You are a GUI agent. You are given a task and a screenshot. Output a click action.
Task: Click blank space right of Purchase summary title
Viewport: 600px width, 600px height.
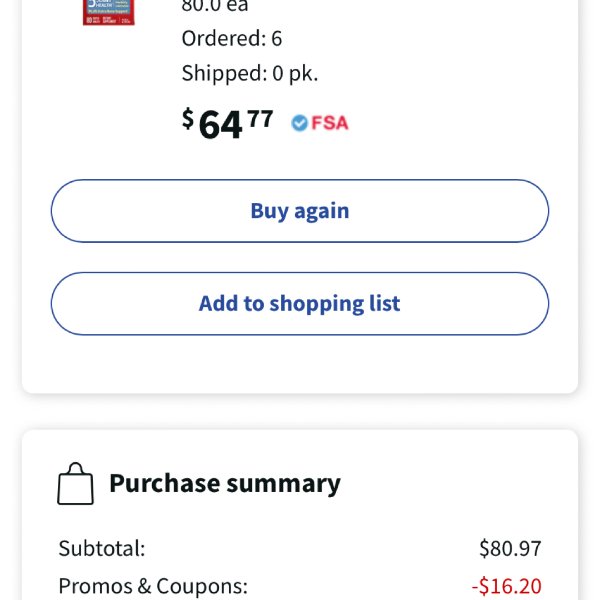pos(452,484)
